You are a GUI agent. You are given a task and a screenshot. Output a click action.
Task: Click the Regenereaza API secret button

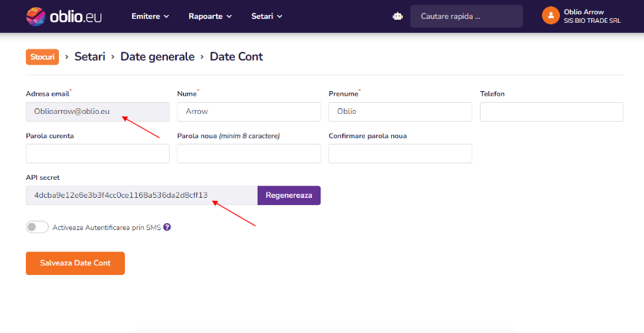click(x=289, y=196)
